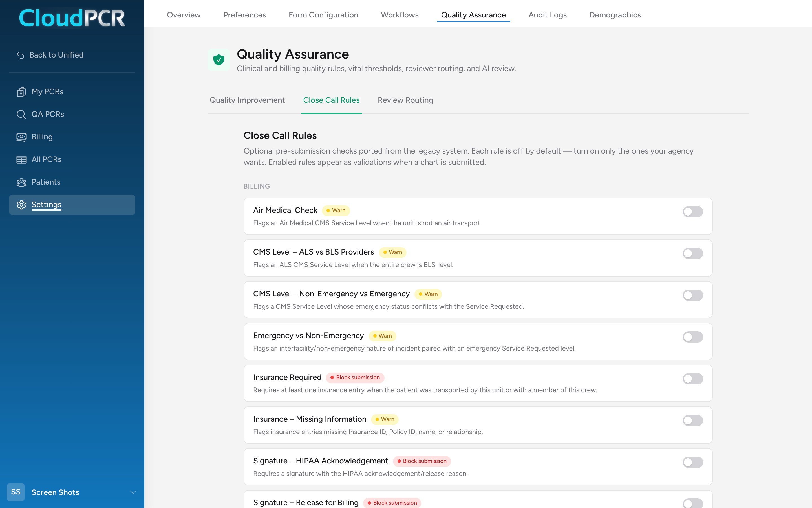The width and height of the screenshot is (812, 508).
Task: Switch to the Preferences tab
Action: (245, 15)
